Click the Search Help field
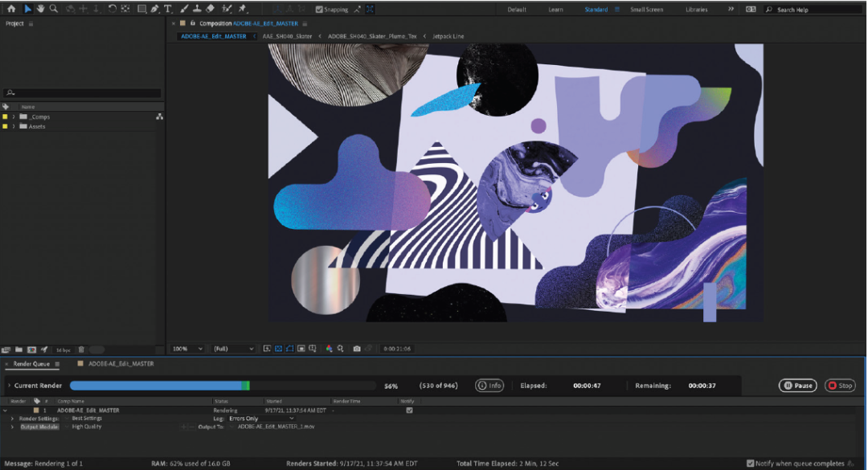868x470 pixels. tap(813, 10)
